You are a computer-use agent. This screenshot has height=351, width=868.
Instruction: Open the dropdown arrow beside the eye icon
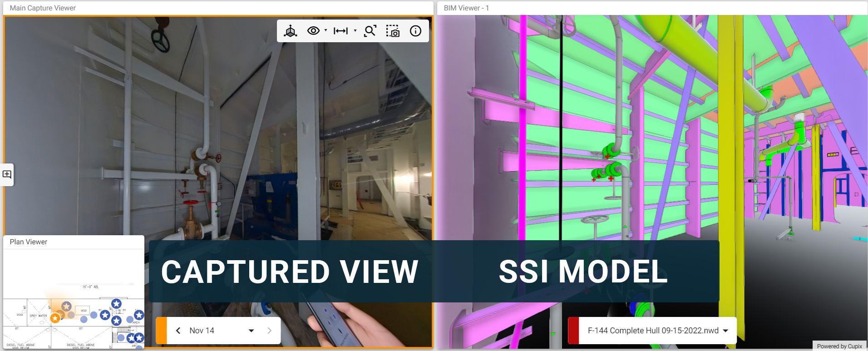[x=325, y=31]
